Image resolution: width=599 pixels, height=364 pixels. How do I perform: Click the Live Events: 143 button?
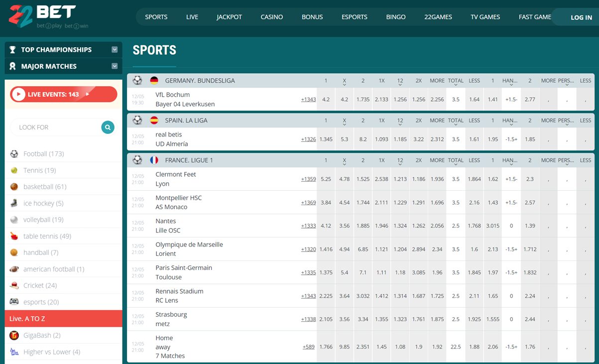tap(64, 94)
